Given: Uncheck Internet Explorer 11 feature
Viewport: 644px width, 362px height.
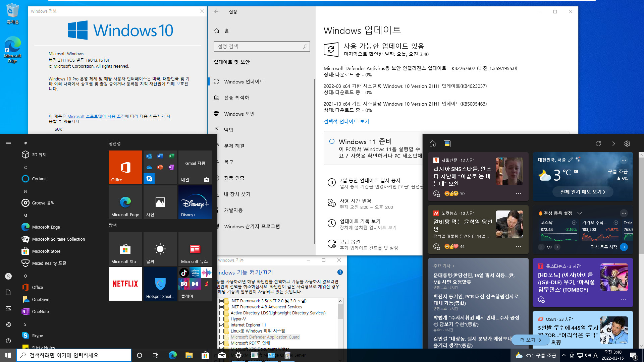Looking at the screenshot, I should pyautogui.click(x=221, y=325).
